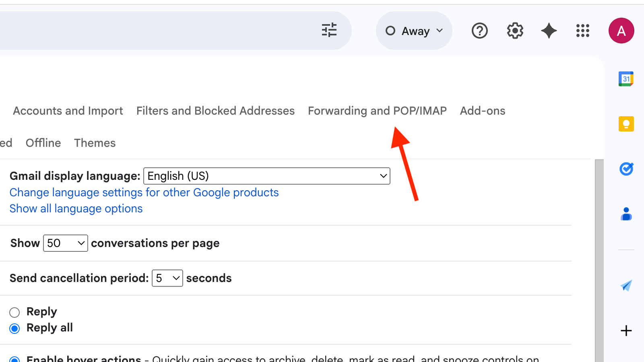Switch to the Offline tab
Viewport: 644px width, 362px height.
(43, 143)
